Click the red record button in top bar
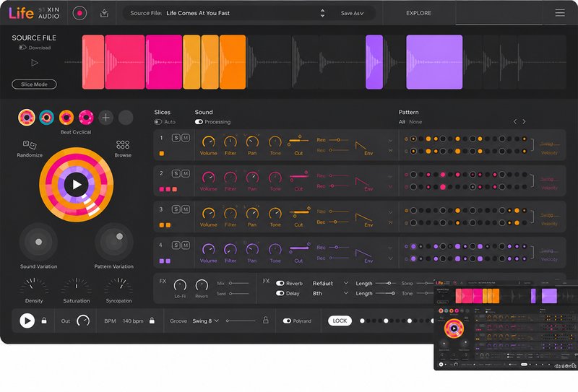The image size is (578, 392). 79,13
